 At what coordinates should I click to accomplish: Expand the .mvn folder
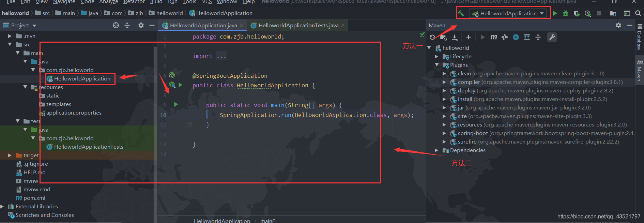coord(10,36)
